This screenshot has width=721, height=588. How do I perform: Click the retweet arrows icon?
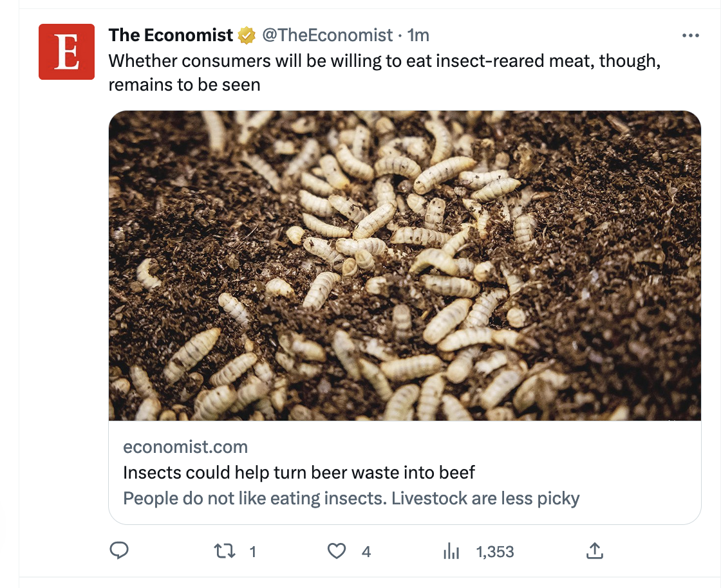click(223, 551)
